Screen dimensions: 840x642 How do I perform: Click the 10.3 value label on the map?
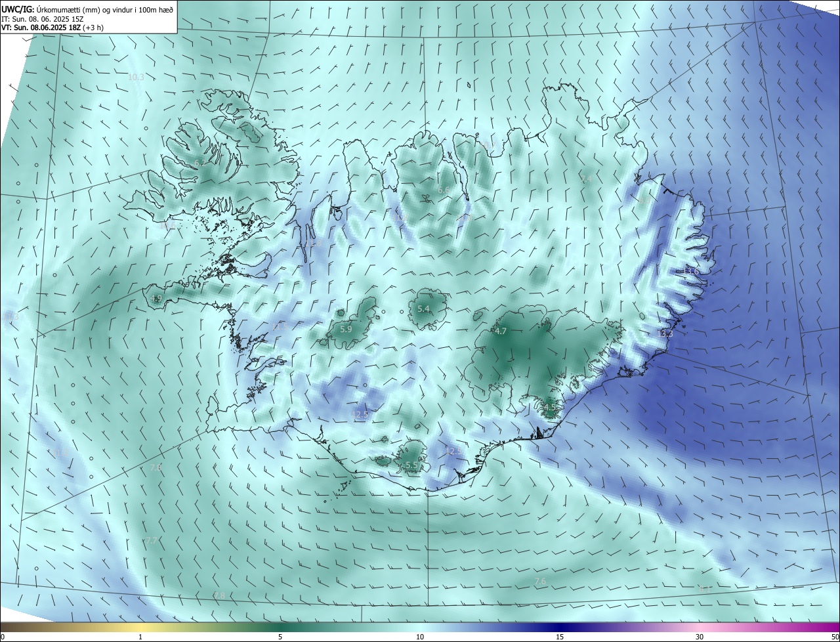[x=136, y=77]
